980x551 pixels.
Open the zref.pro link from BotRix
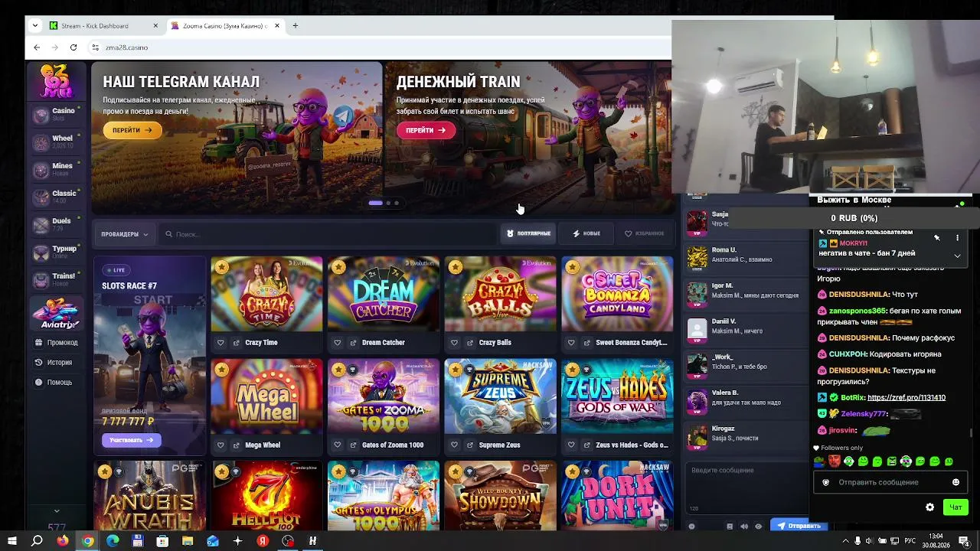click(906, 398)
